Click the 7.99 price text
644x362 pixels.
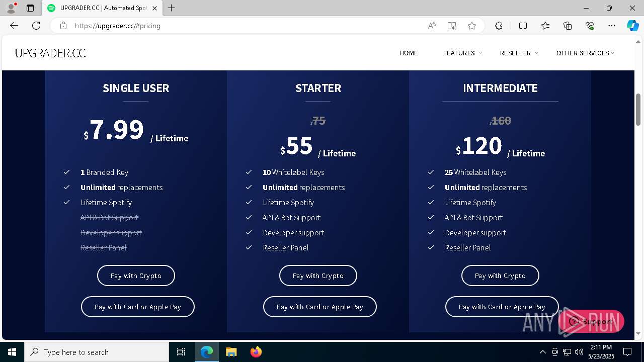tap(117, 130)
